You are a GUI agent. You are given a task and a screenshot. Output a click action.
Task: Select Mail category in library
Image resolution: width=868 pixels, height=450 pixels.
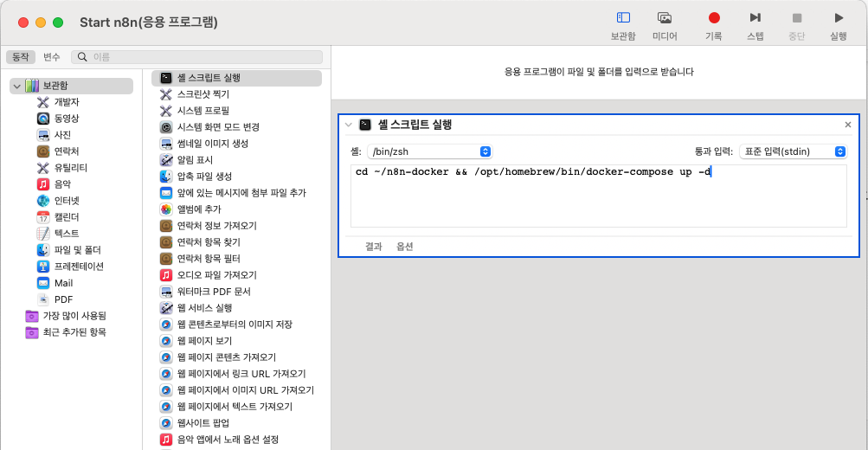point(63,283)
